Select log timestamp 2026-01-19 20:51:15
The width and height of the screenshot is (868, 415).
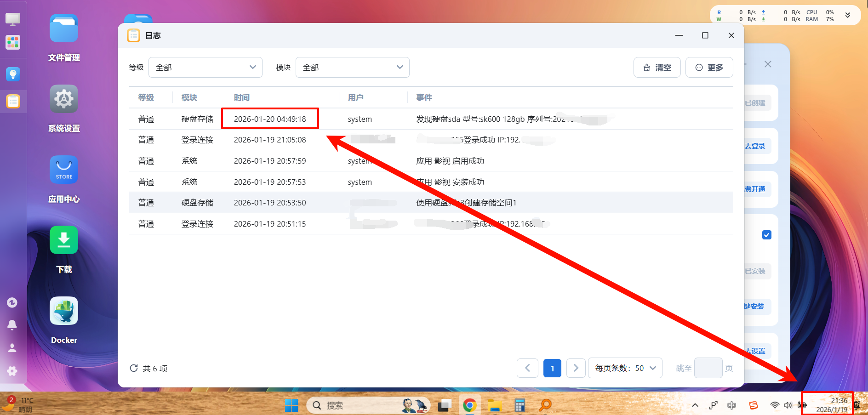[x=270, y=224]
